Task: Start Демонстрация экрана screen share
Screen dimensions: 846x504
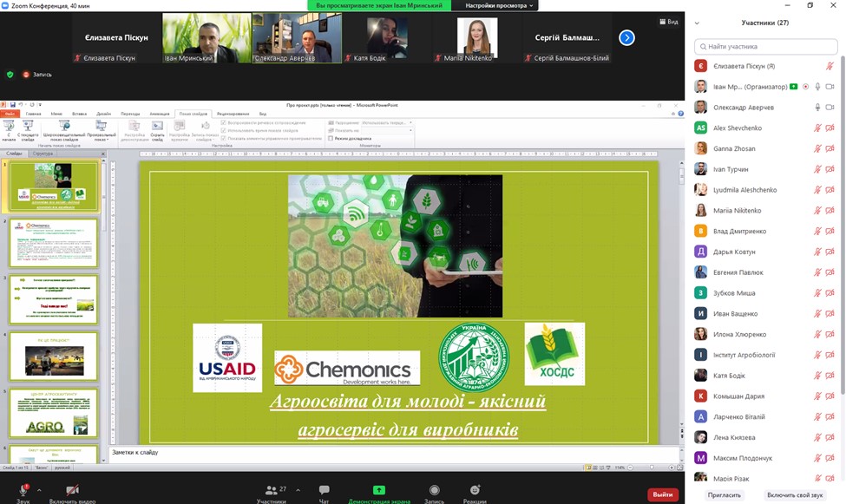Action: point(379,490)
